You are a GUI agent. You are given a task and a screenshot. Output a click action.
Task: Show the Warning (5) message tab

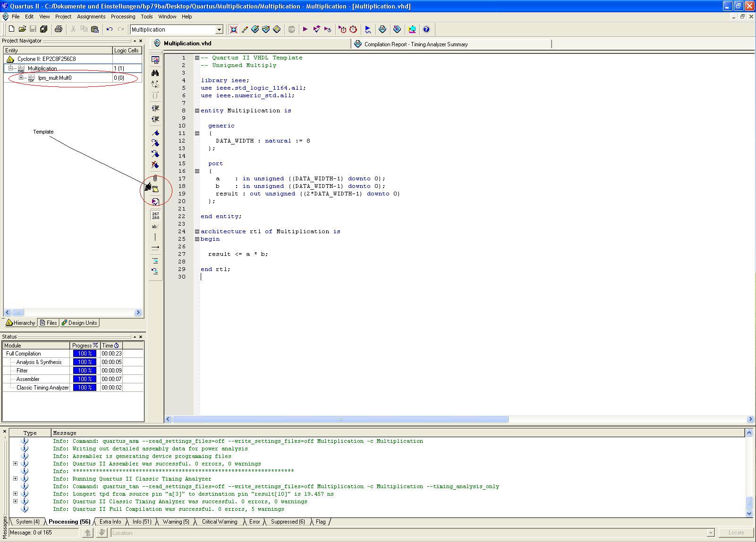pyautogui.click(x=176, y=522)
